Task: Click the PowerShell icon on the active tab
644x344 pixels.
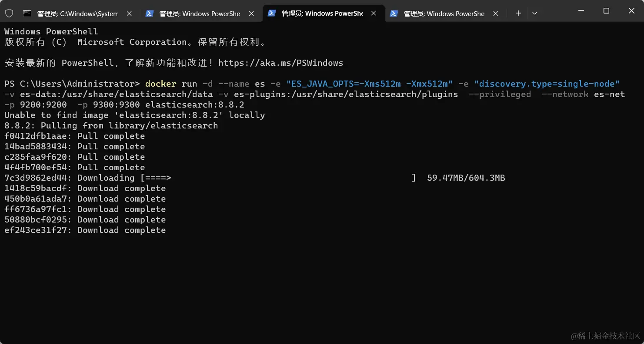Action: pyautogui.click(x=271, y=13)
